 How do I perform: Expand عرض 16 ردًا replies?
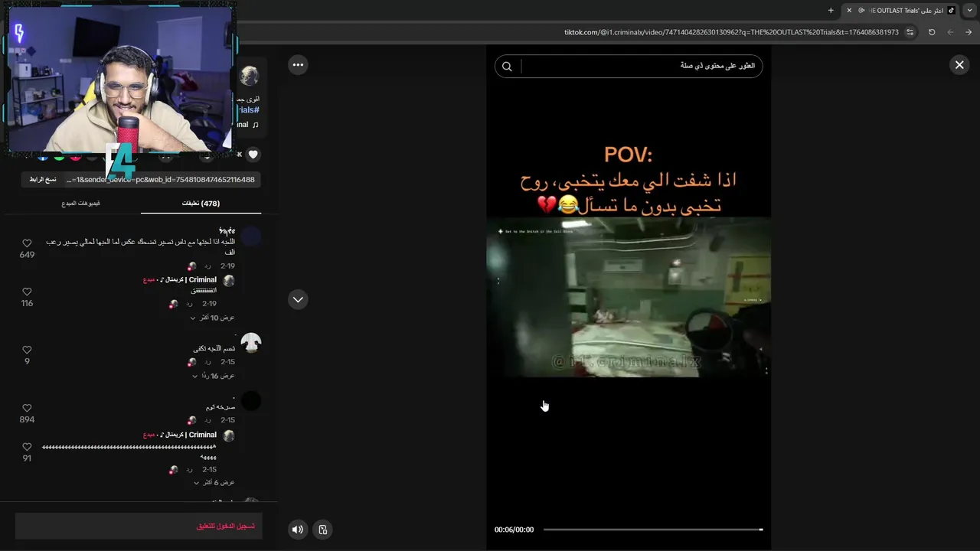[x=214, y=376]
